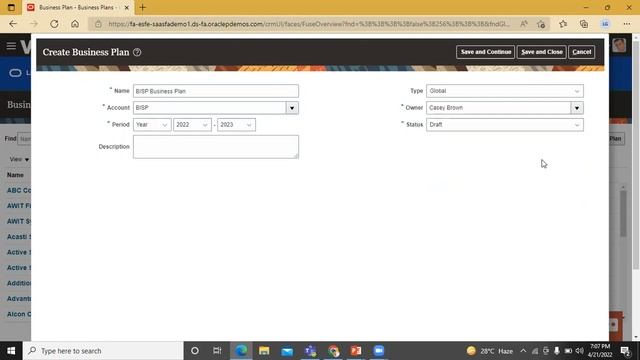Open Zoom from taskbar

pyautogui.click(x=379, y=351)
